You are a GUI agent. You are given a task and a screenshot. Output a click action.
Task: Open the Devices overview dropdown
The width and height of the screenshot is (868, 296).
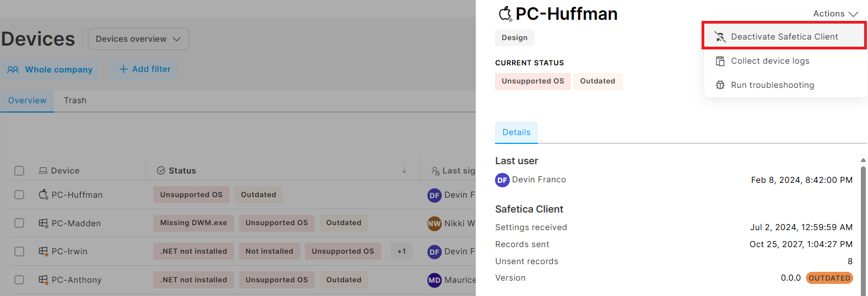tap(138, 39)
